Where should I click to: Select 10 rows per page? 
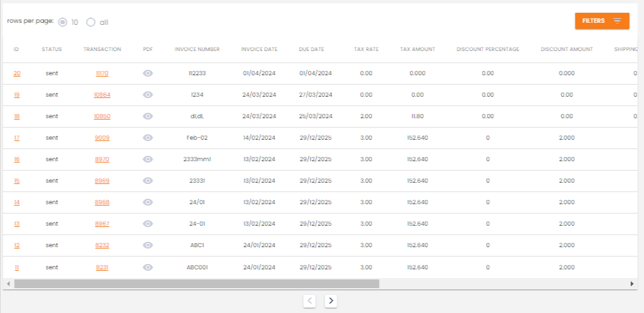62,22
